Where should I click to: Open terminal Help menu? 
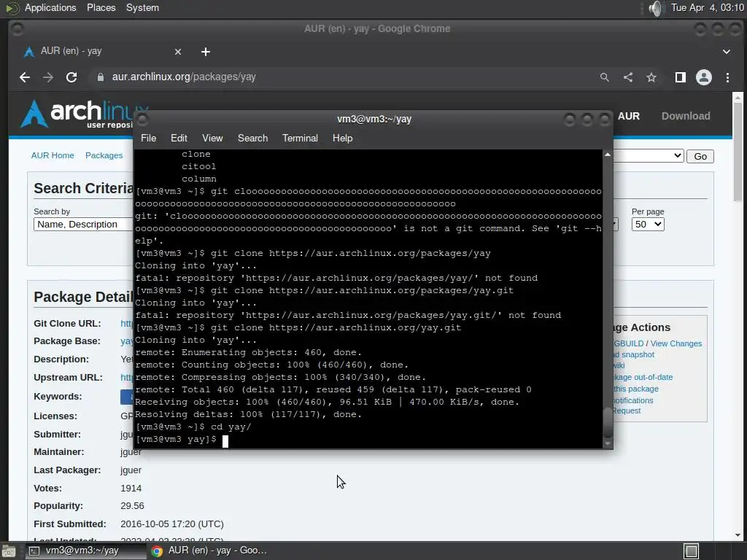click(x=342, y=138)
